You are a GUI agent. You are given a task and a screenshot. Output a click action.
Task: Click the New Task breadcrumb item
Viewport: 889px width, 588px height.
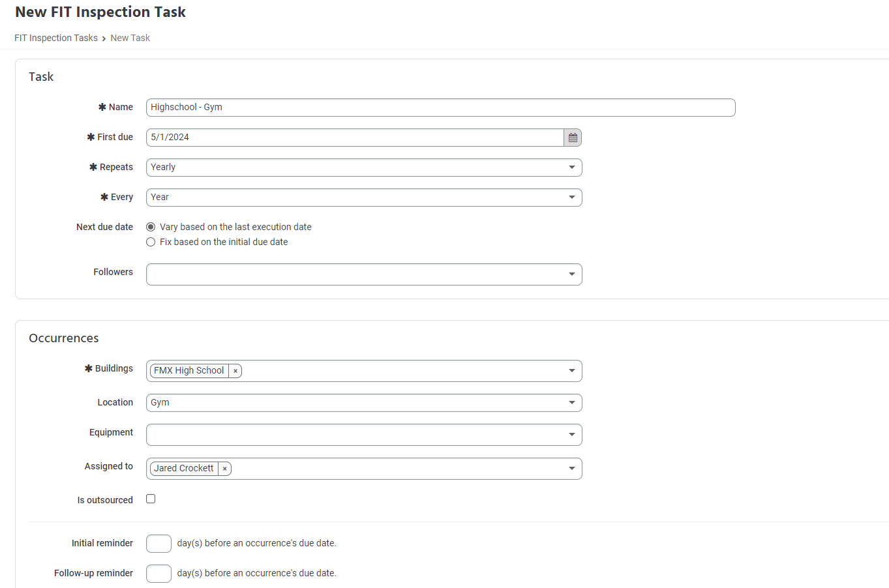tap(130, 38)
